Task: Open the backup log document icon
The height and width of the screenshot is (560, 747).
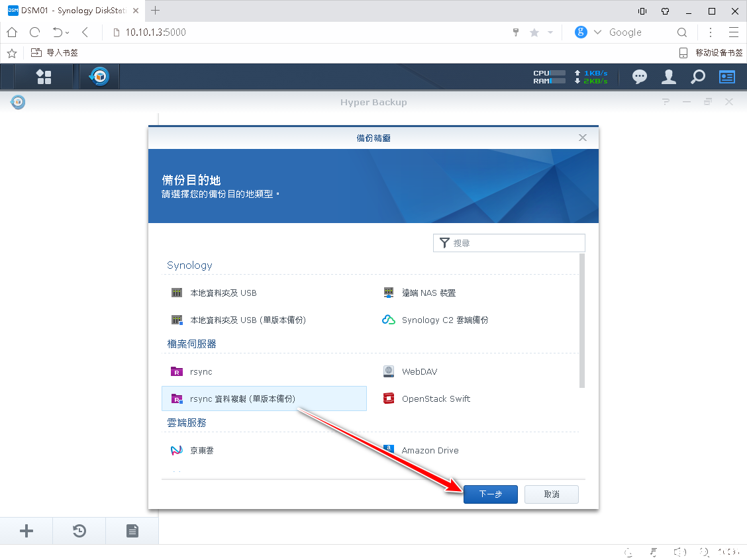Action: tap(132, 531)
